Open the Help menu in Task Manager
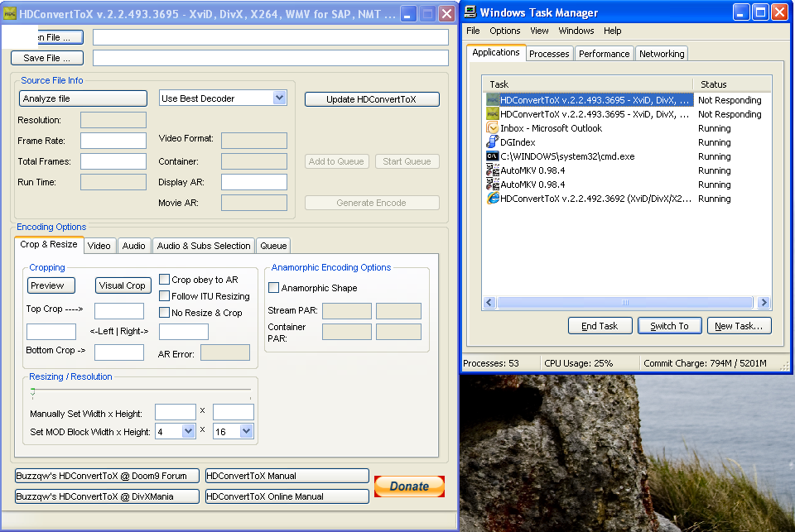This screenshot has width=795, height=532. pyautogui.click(x=613, y=31)
